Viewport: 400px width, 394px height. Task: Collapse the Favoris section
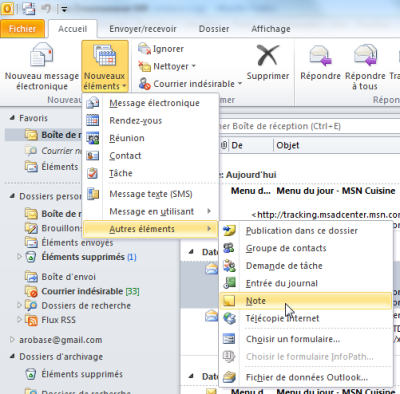(x=12, y=118)
